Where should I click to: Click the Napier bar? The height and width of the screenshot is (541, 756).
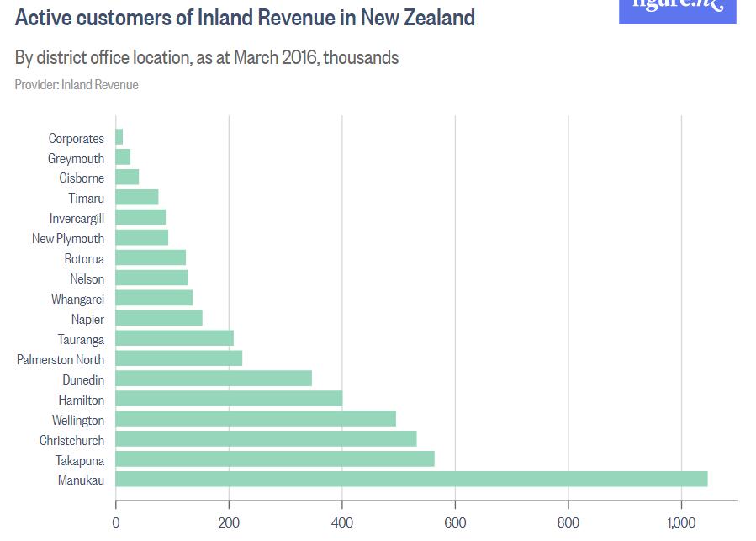coord(159,318)
